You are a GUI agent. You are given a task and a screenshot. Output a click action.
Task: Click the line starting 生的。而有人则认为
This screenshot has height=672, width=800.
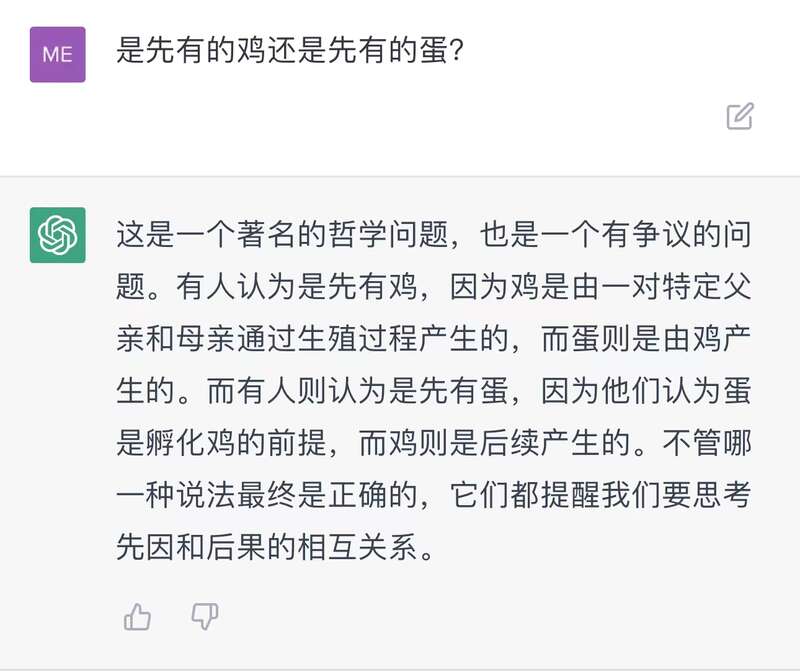pyautogui.click(x=434, y=391)
